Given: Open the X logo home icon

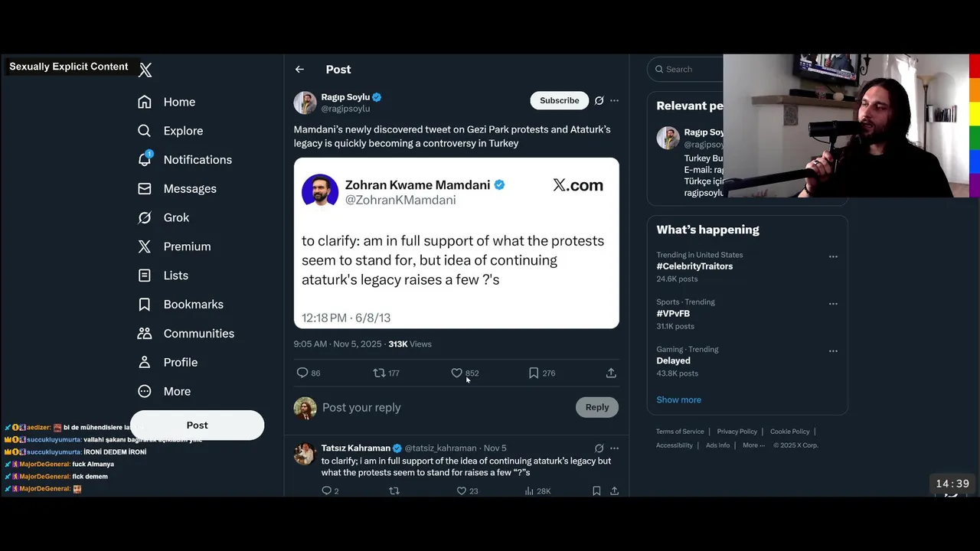Looking at the screenshot, I should click(x=145, y=70).
